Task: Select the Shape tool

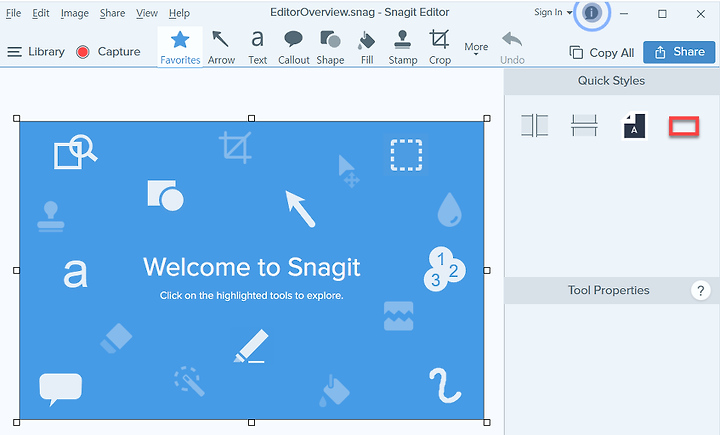Action: [x=330, y=47]
